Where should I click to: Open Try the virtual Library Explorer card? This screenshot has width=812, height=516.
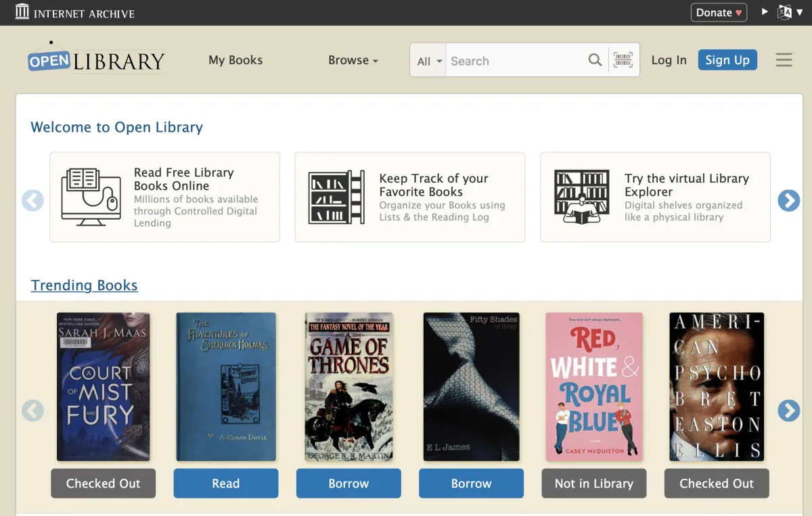pos(655,197)
